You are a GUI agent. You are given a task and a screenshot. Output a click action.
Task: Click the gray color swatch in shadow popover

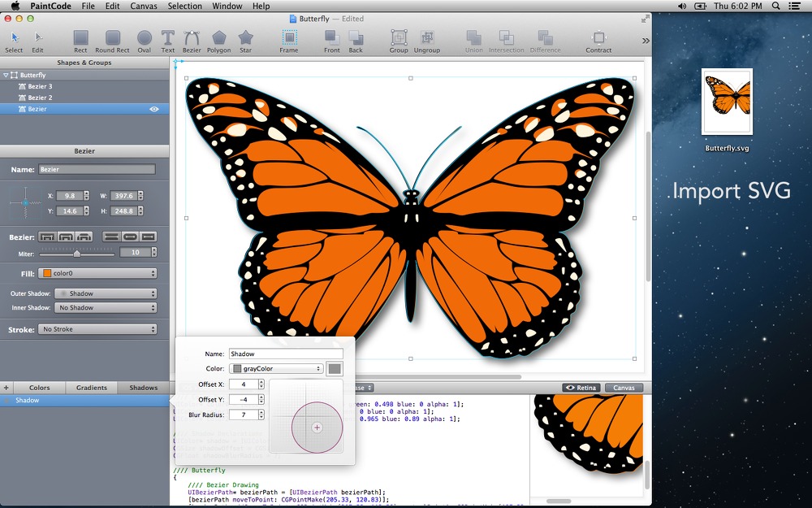(x=335, y=368)
